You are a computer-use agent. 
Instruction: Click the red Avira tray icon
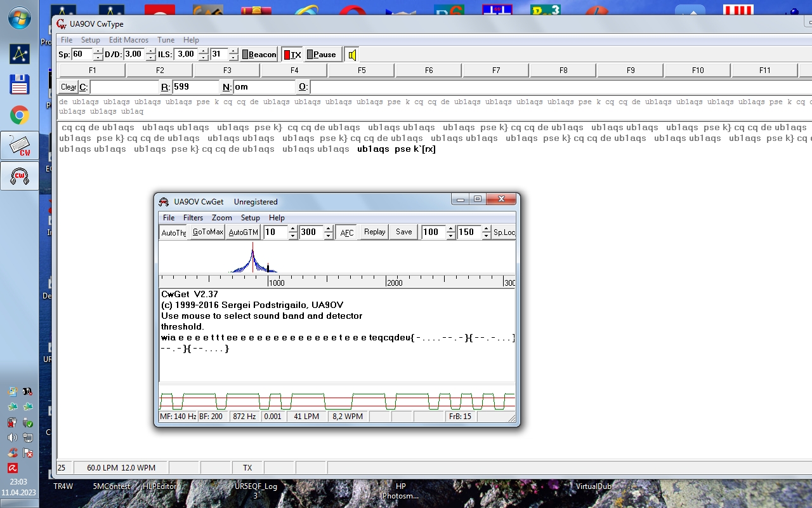pos(13,468)
